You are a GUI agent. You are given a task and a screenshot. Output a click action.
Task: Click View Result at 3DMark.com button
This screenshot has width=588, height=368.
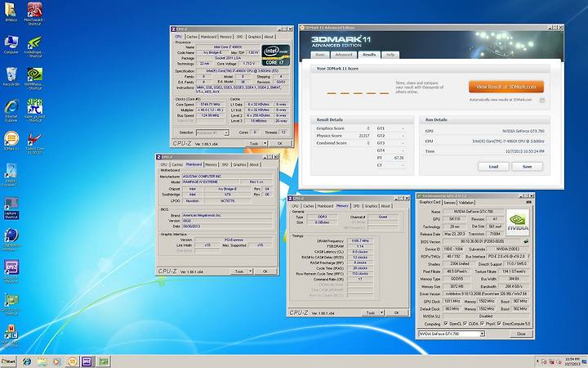pos(506,87)
